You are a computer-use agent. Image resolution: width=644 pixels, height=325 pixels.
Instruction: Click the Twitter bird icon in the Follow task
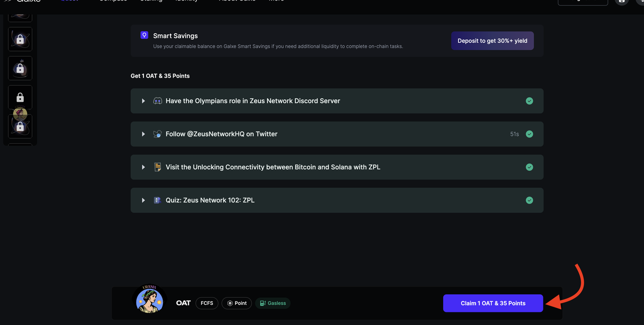tap(157, 134)
